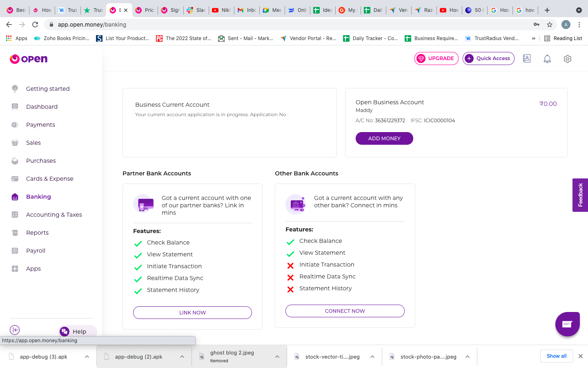588x368 pixels.
Task: Expand the ghost blog 2.jpeg download options
Action: point(277,357)
